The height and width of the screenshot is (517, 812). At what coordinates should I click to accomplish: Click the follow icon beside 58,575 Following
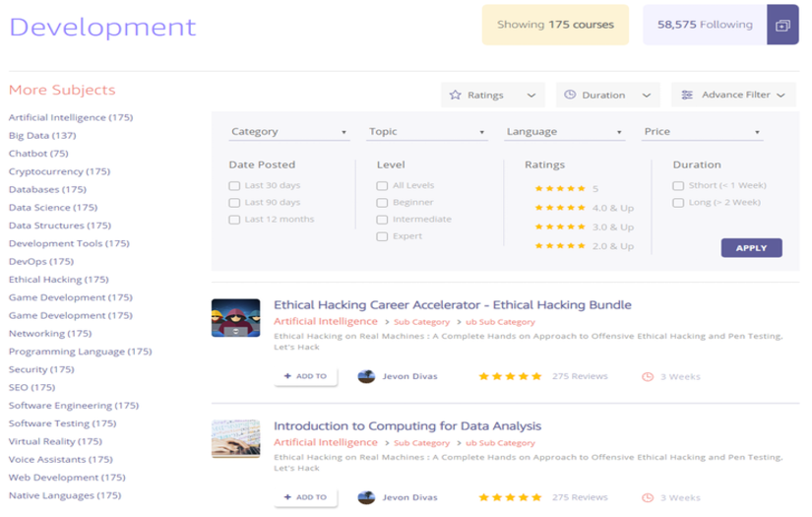(782, 26)
